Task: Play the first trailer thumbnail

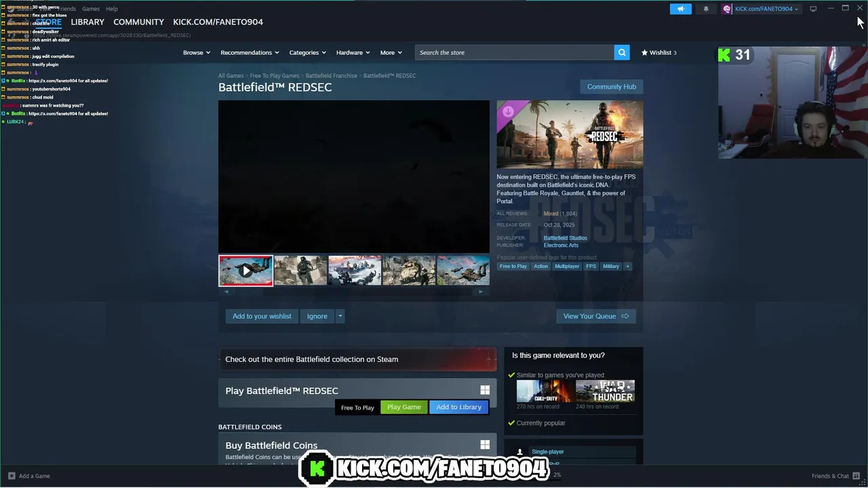Action: click(245, 270)
